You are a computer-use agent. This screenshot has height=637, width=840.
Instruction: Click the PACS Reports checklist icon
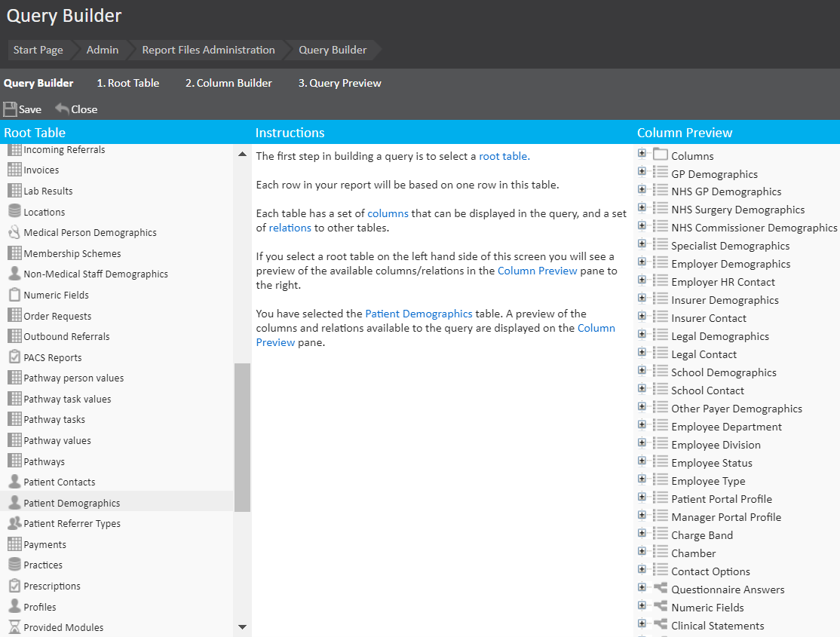tap(14, 357)
